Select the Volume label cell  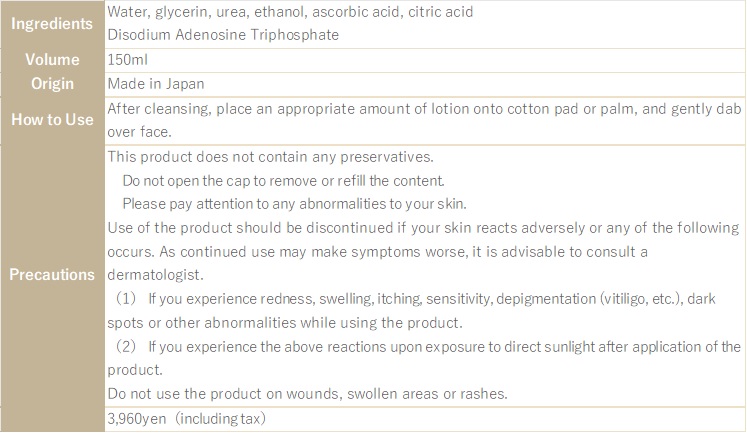click(52, 60)
